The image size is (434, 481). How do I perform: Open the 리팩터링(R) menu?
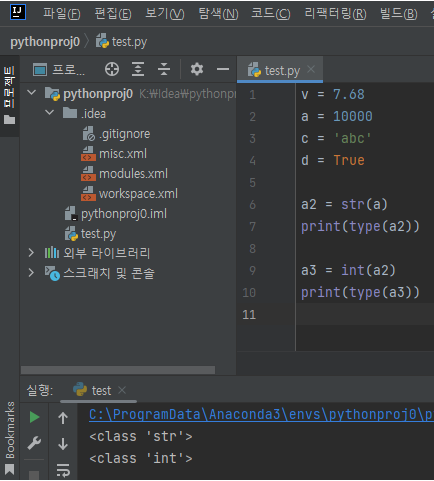tap(335, 14)
